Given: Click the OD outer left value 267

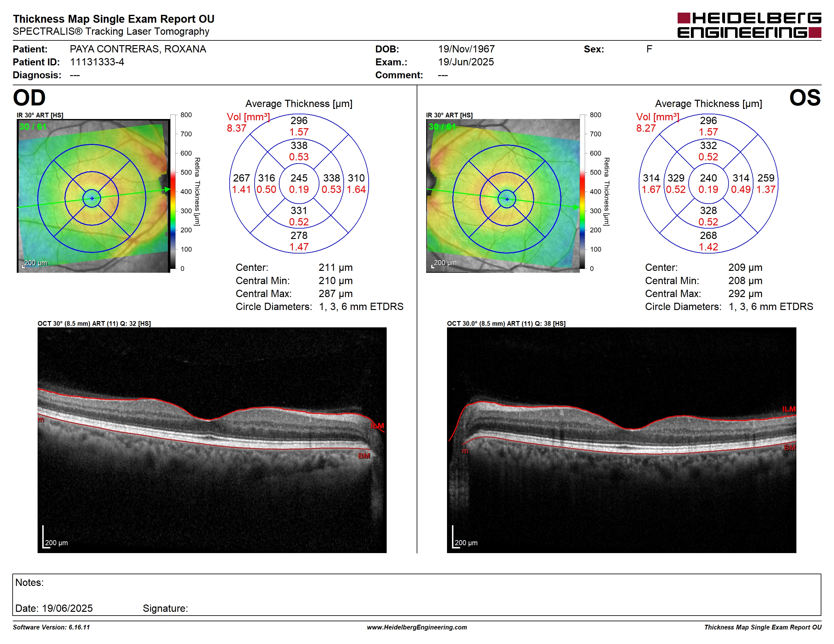Looking at the screenshot, I should tap(241, 178).
